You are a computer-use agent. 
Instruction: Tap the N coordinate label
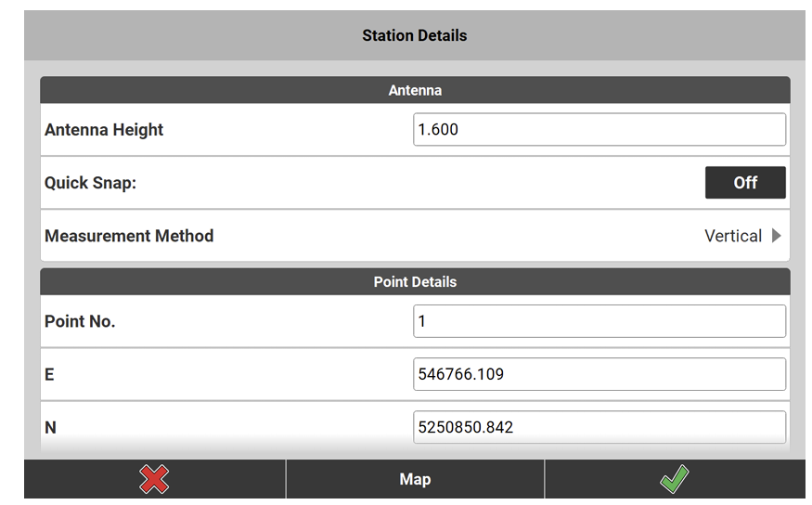(51, 427)
